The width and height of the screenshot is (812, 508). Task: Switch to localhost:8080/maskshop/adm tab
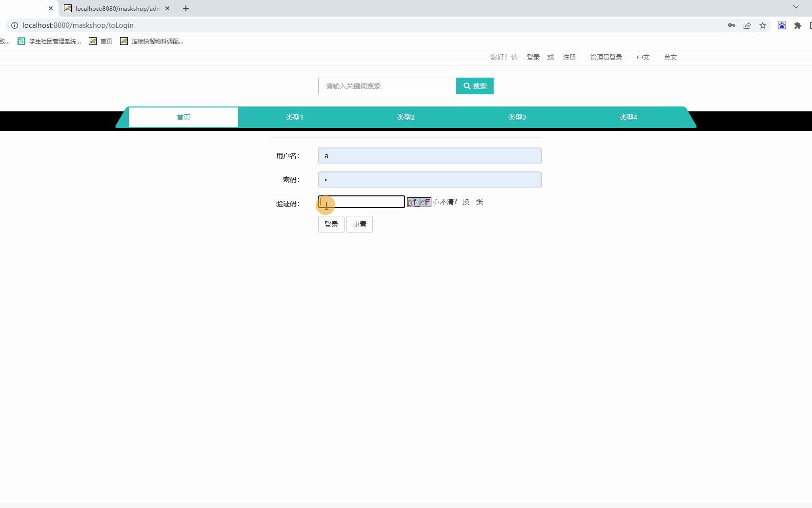coord(117,8)
